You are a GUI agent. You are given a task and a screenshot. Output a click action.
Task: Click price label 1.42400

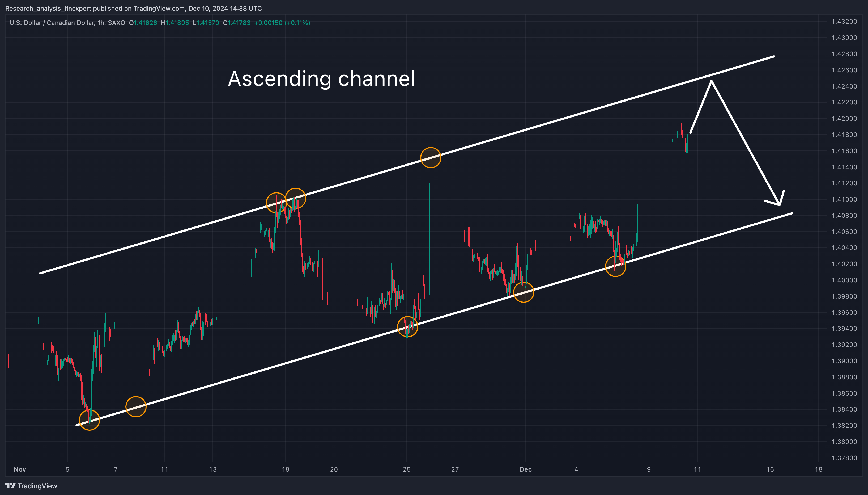[x=844, y=86]
